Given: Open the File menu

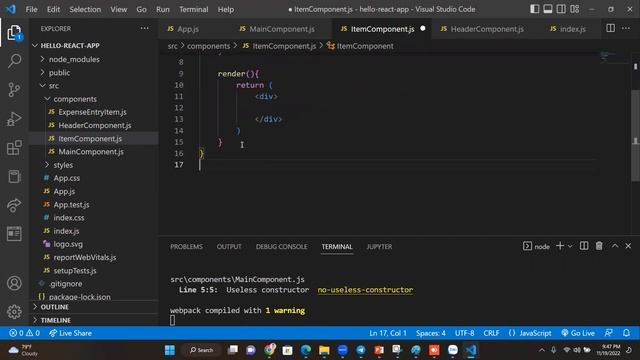Looking at the screenshot, I should [31, 9].
